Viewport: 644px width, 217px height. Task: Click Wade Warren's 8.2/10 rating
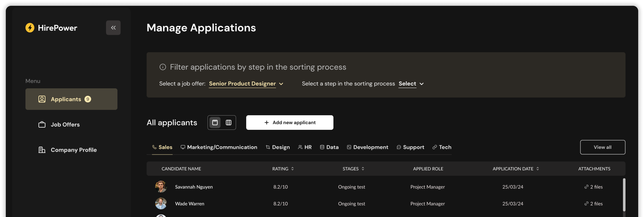pyautogui.click(x=280, y=204)
